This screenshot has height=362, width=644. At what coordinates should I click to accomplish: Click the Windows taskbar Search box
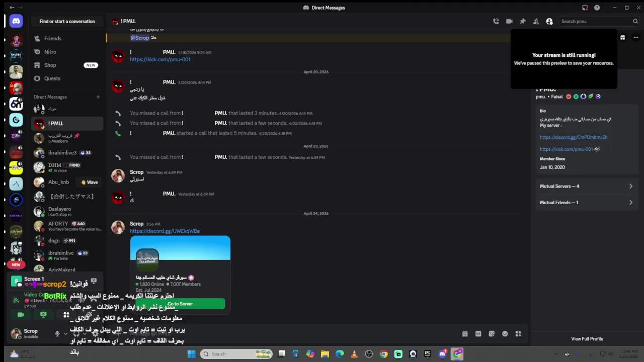click(236, 354)
